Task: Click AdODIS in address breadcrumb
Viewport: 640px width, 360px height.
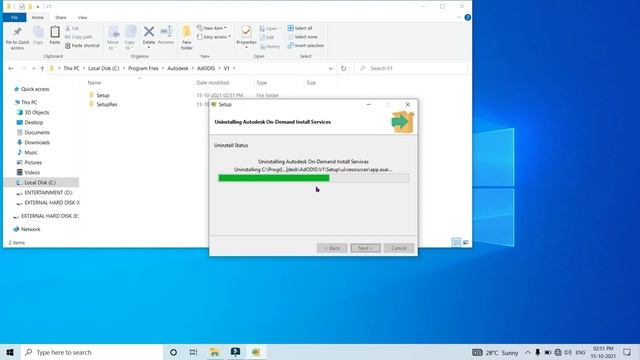Action: [x=206, y=68]
